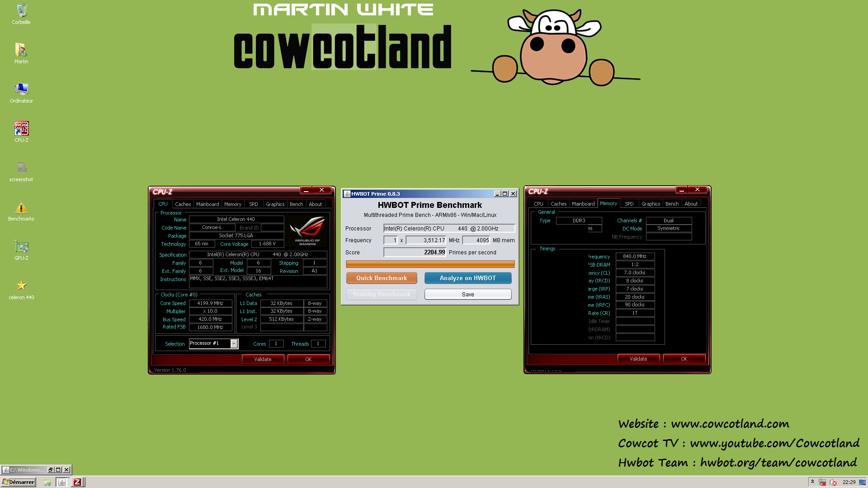Viewport: 868px width, 488px height.
Task: Open Caches tab in left CPU-Z window
Action: point(183,204)
